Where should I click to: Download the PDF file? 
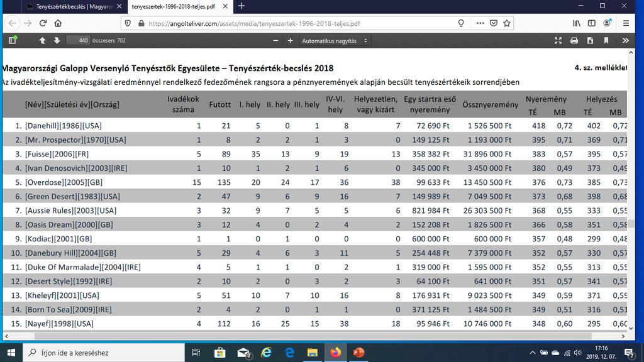point(590,40)
